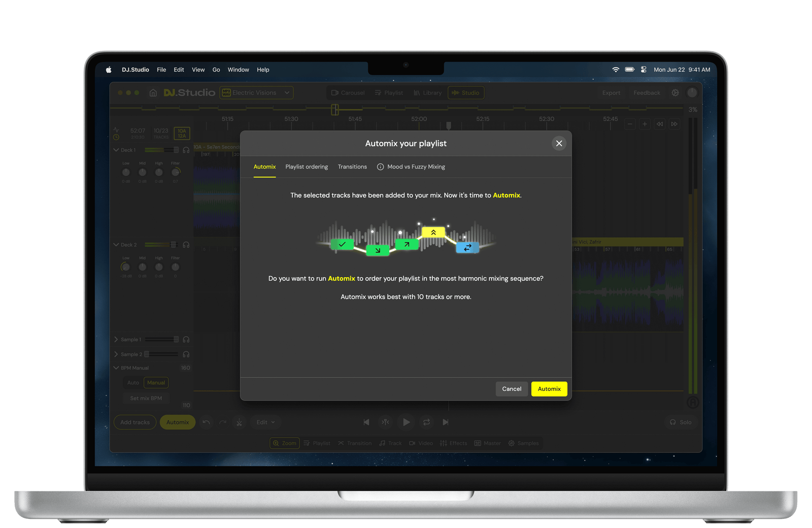Switch to Library view
This screenshot has width=812, height=528.
[x=428, y=93]
